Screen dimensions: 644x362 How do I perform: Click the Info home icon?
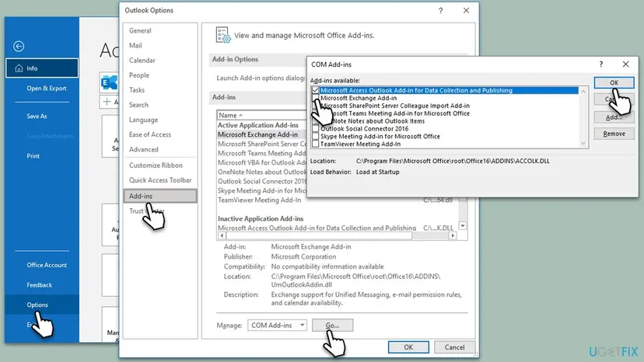(x=19, y=68)
